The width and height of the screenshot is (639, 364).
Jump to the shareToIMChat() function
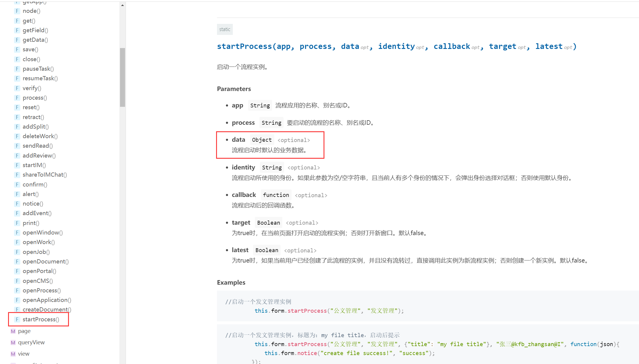[45, 175]
